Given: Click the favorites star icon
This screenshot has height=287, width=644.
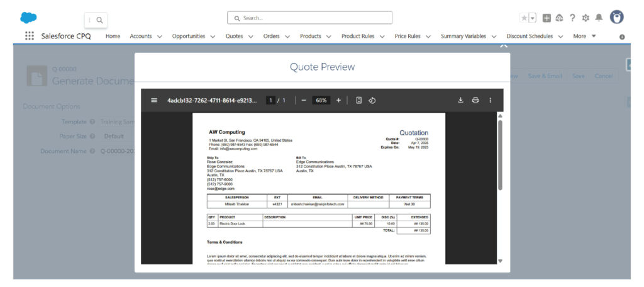Looking at the screenshot, I should click(524, 18).
